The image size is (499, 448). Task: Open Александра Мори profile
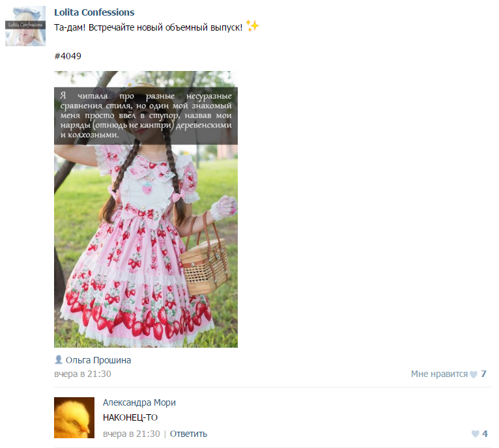point(139,402)
